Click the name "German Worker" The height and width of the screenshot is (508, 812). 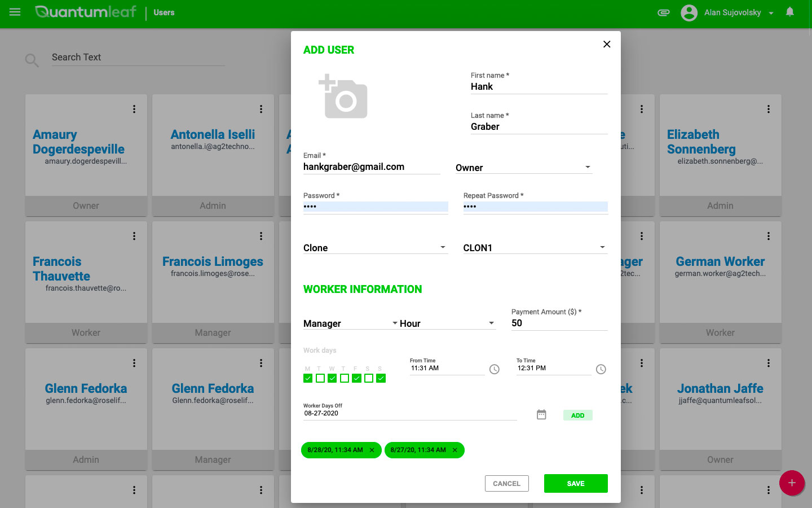pyautogui.click(x=720, y=261)
